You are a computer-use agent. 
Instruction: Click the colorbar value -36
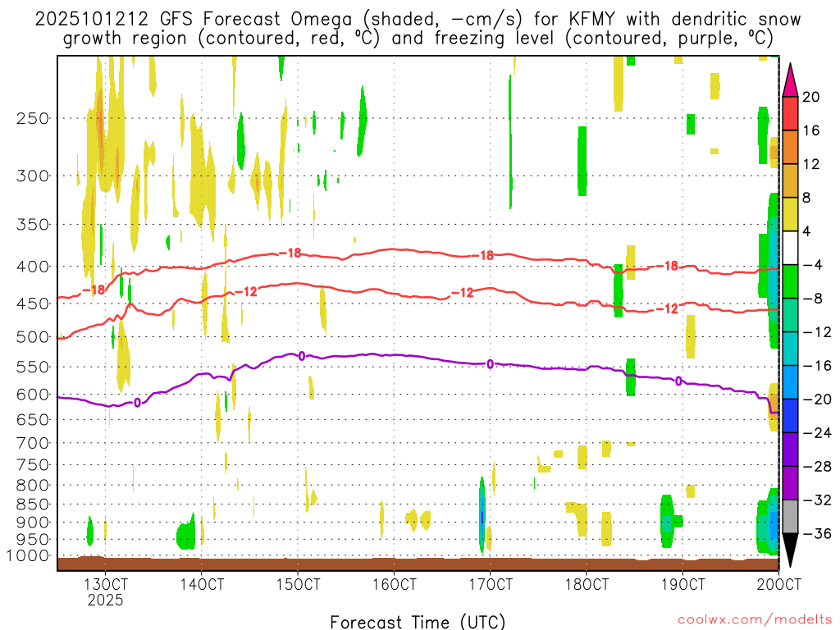coord(818,533)
